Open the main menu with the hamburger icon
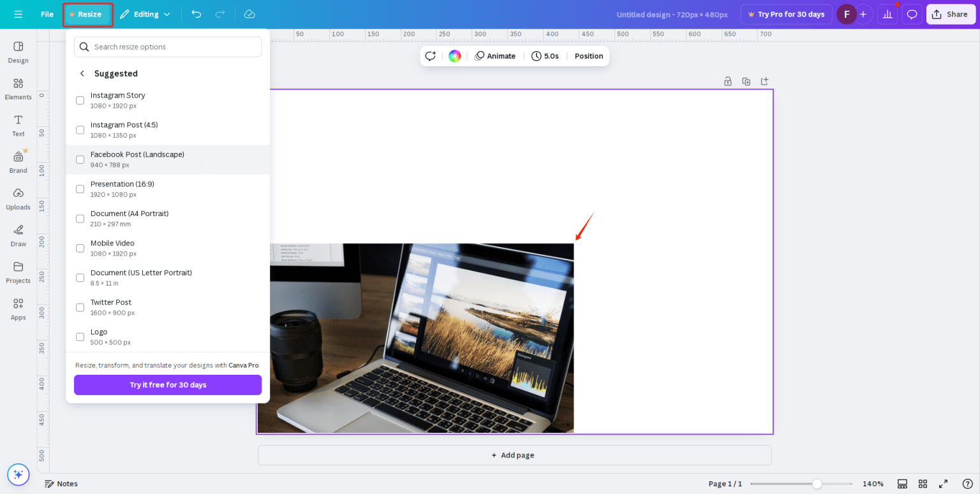This screenshot has width=980, height=494. [18, 13]
